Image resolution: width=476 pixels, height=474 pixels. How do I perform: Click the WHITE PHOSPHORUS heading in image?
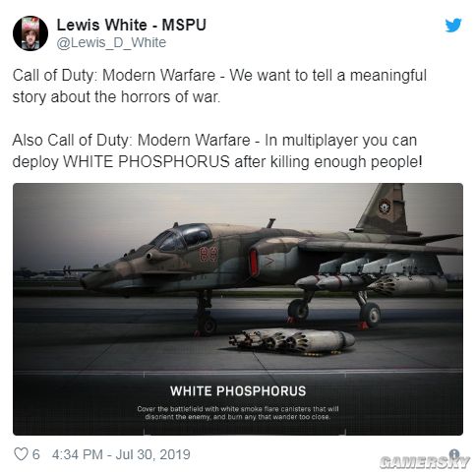click(x=238, y=391)
